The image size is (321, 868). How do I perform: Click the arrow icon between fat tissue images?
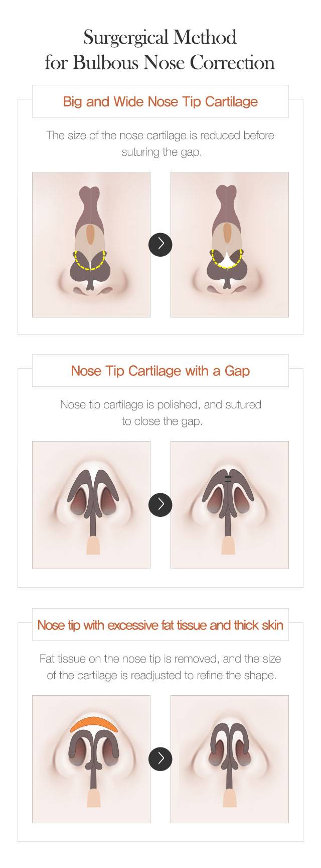point(160,758)
